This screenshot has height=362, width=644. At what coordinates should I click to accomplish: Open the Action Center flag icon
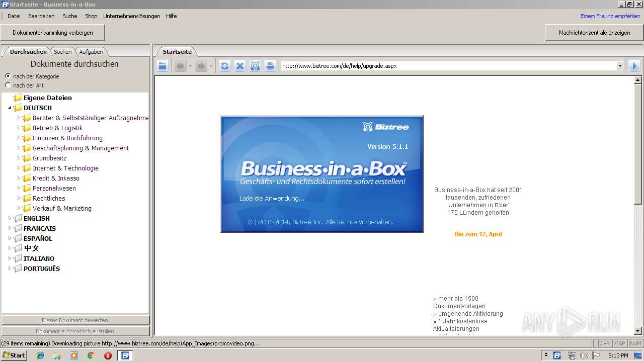[596, 355]
